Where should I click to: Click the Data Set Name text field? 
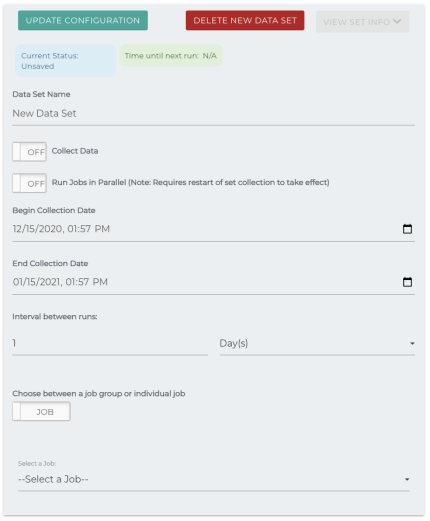click(x=213, y=114)
